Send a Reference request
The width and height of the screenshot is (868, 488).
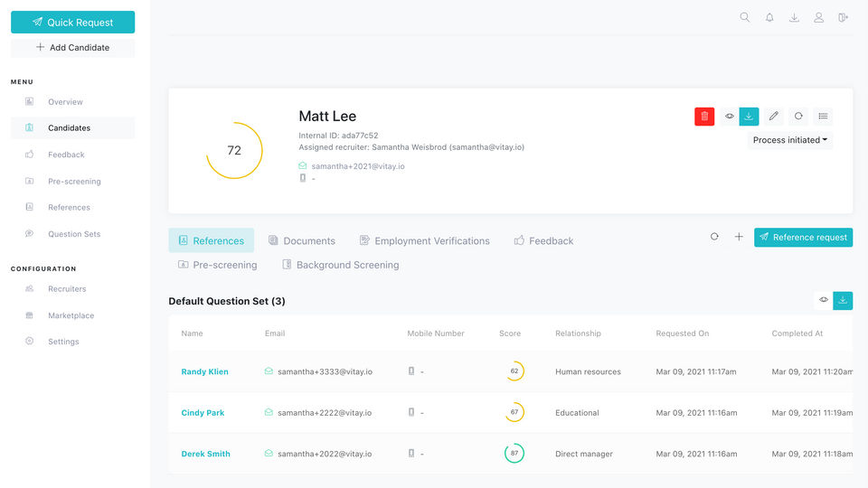[x=803, y=238]
